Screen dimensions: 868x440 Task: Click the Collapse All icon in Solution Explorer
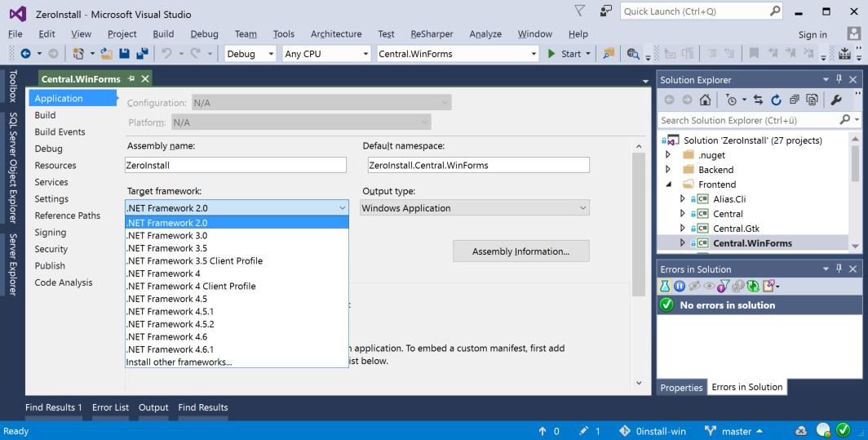tap(795, 100)
